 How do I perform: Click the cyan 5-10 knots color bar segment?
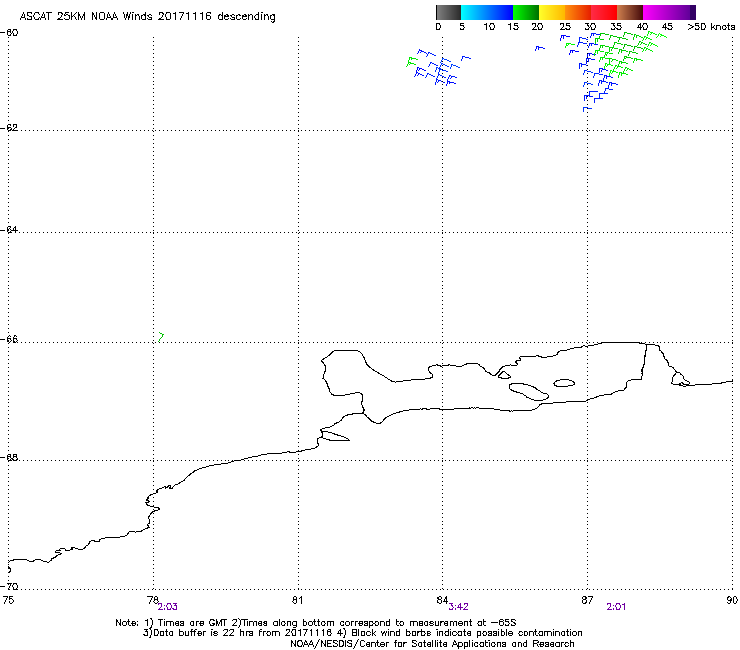point(474,12)
